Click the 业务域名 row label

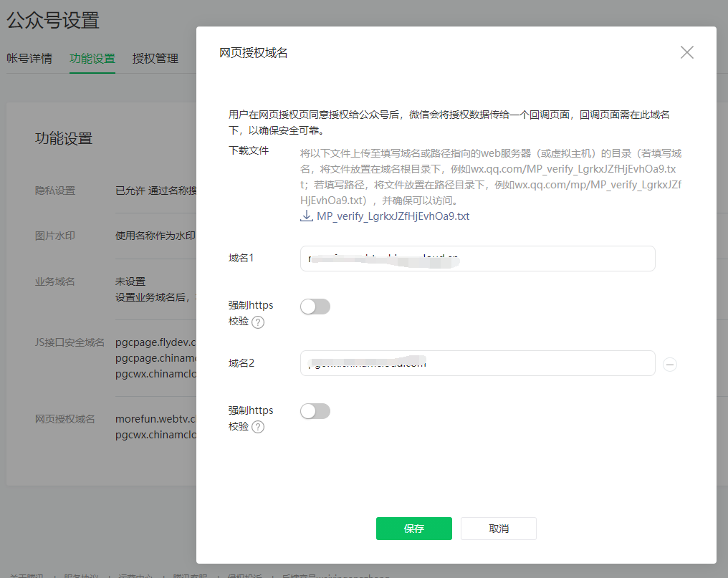point(55,281)
